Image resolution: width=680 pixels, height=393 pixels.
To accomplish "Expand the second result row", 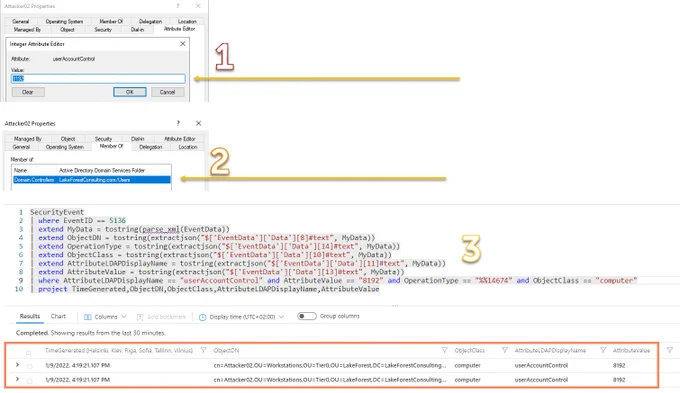I will 17,379.
